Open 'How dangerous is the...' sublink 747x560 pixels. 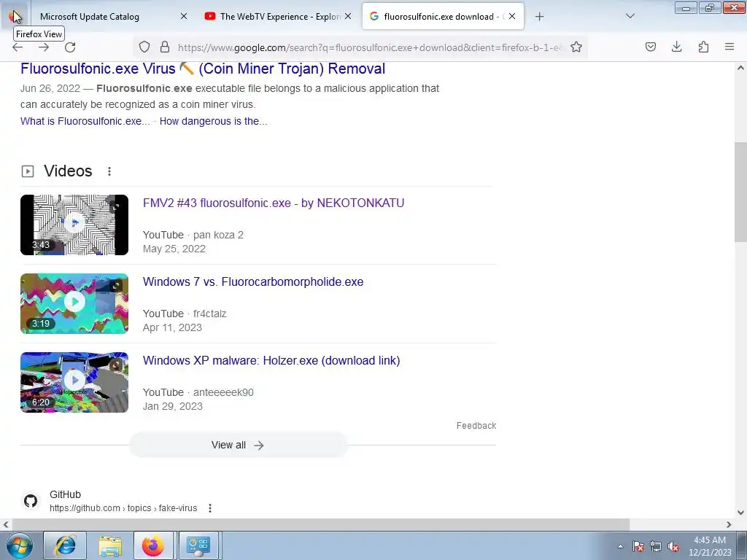[x=214, y=121]
